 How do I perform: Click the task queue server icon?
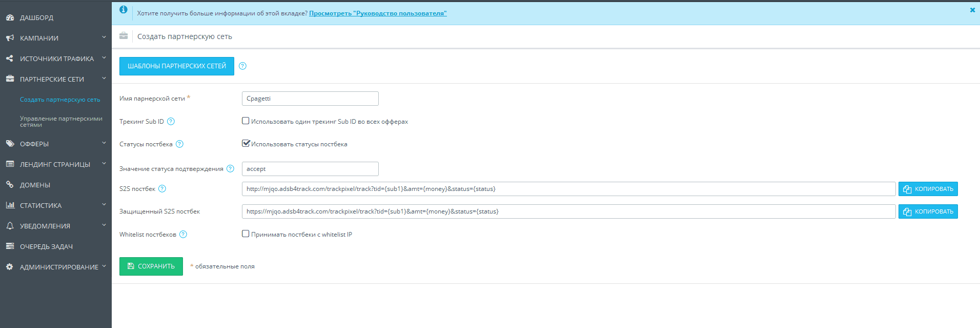click(x=10, y=246)
